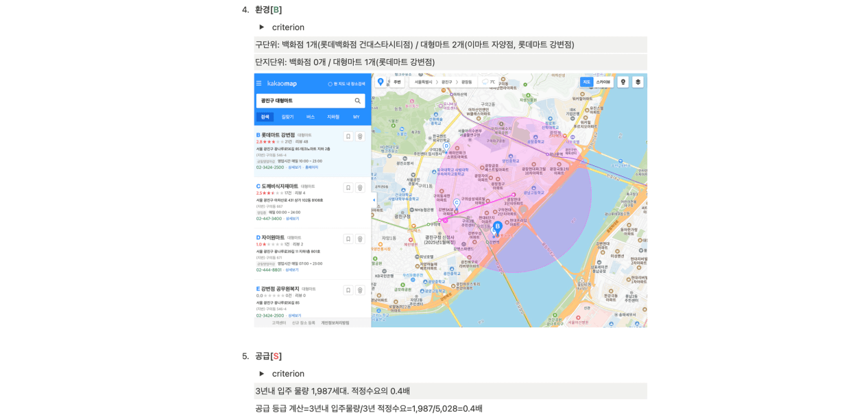Viewport: 868px width, 417px height.
Task: Click 상세보기 for 도깨비식자재마트
Action: coord(292,219)
